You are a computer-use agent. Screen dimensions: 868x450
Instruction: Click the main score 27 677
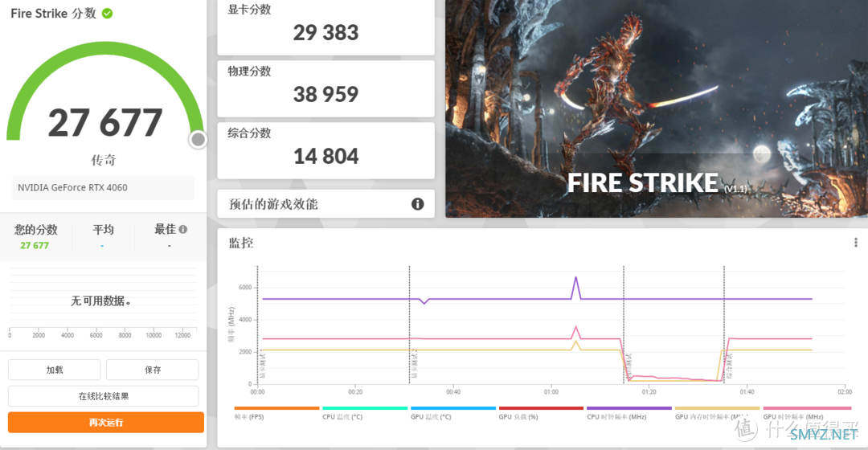click(105, 123)
